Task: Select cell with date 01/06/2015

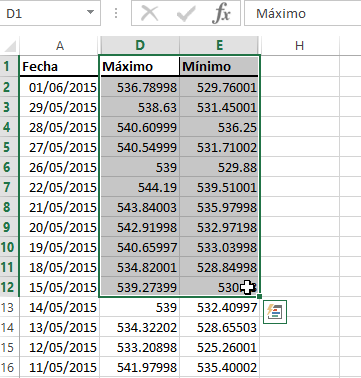Action: 60,87
